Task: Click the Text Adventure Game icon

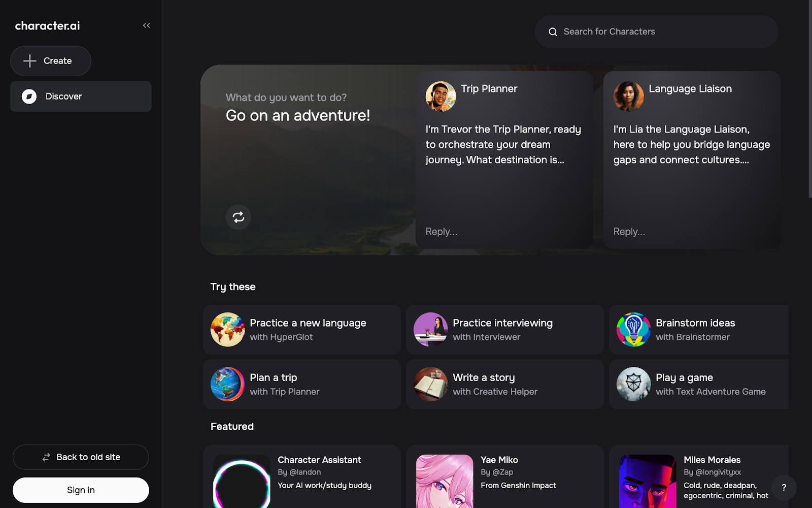Action: click(x=633, y=384)
